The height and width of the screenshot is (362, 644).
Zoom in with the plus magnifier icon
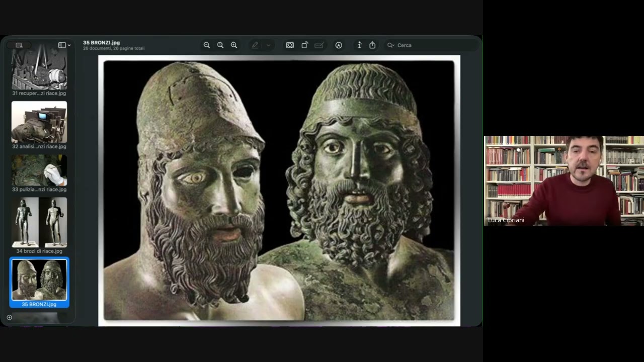(x=234, y=45)
